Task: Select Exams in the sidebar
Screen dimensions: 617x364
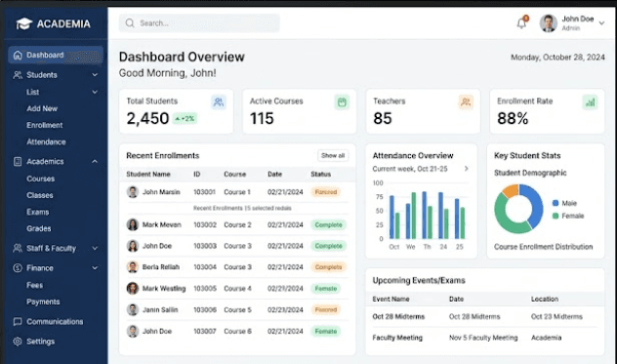Action: pos(38,212)
